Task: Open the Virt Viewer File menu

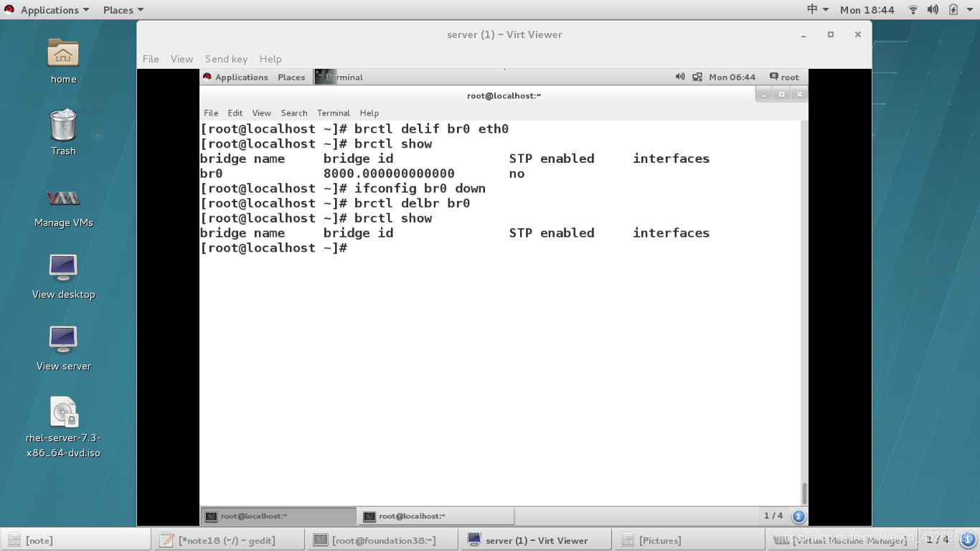Action: click(x=151, y=59)
